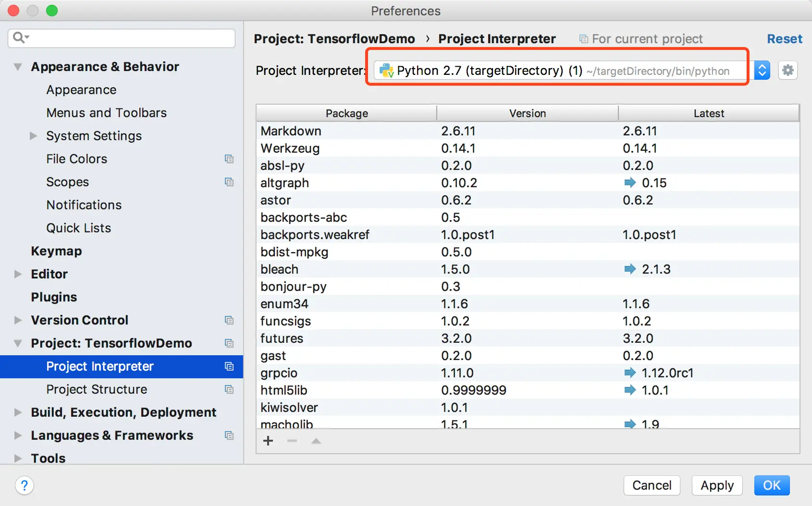Viewport: 812px width, 506px height.
Task: Click the plus icon to install a package
Action: [268, 441]
